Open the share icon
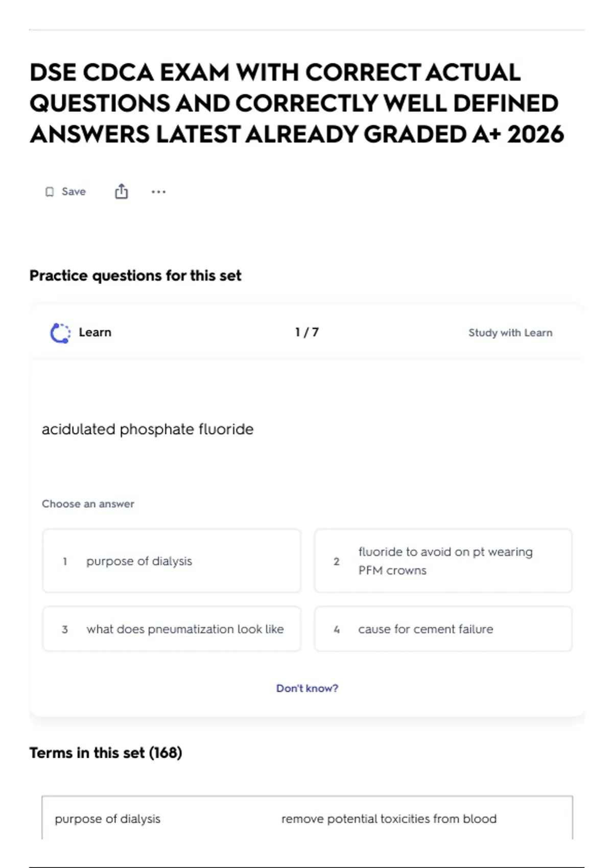Screen dimensions: 613x868 (121, 191)
